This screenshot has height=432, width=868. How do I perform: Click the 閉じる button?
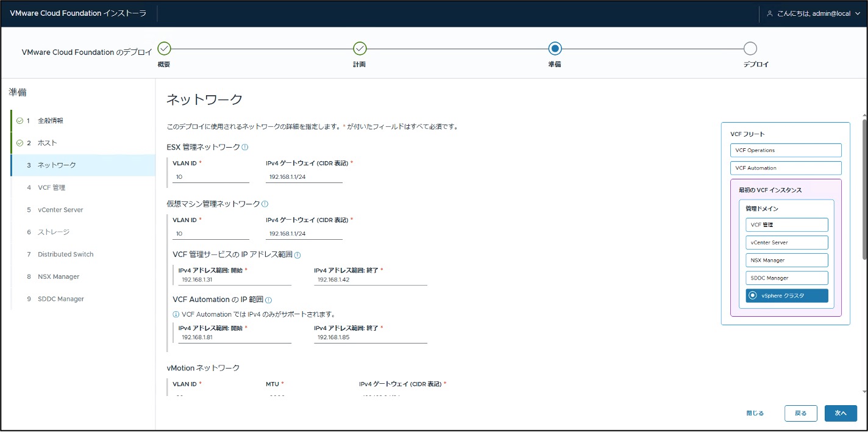(755, 413)
